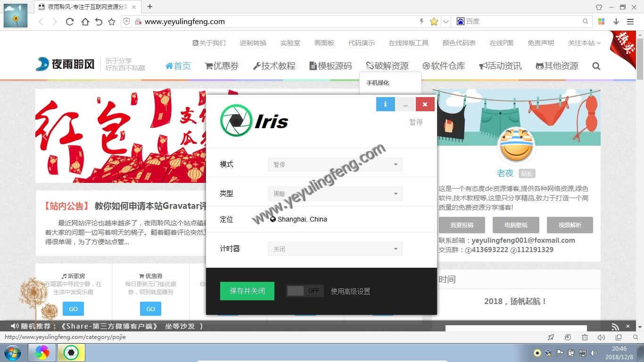
Task: Expand the address bar dropdown chevron
Action: [446, 22]
